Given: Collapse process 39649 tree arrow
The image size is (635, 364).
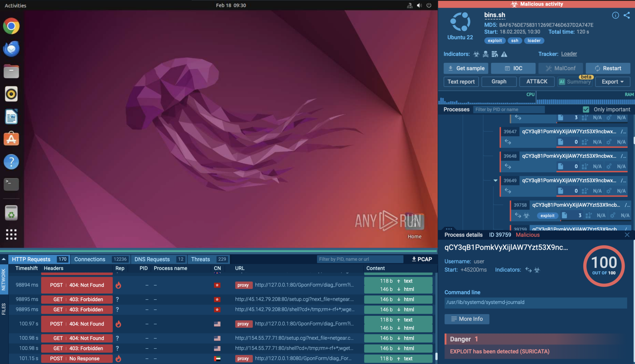Looking at the screenshot, I should point(495,181).
